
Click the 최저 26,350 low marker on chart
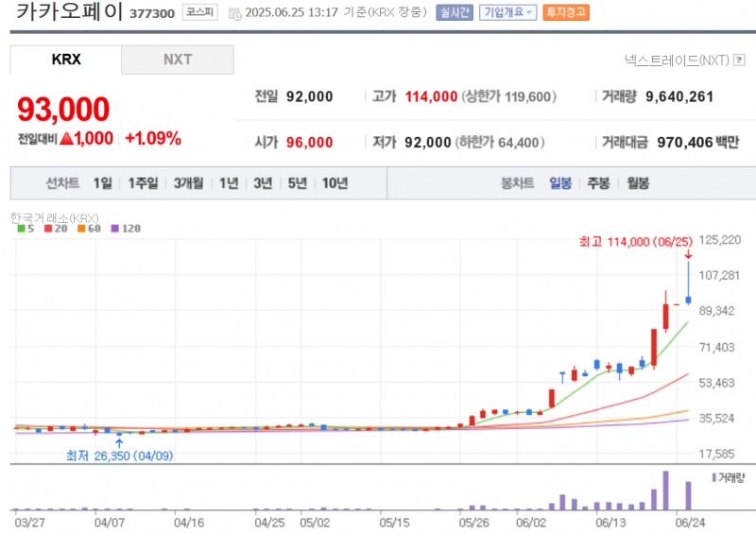[x=119, y=456]
